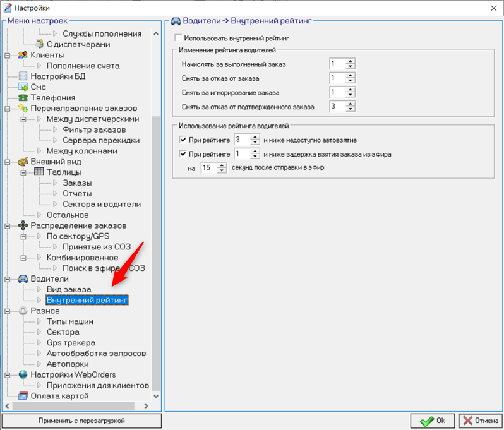504x430 pixels.
Task: Enable Использовать внутренний рейтинг checkbox
Action: coord(178,38)
